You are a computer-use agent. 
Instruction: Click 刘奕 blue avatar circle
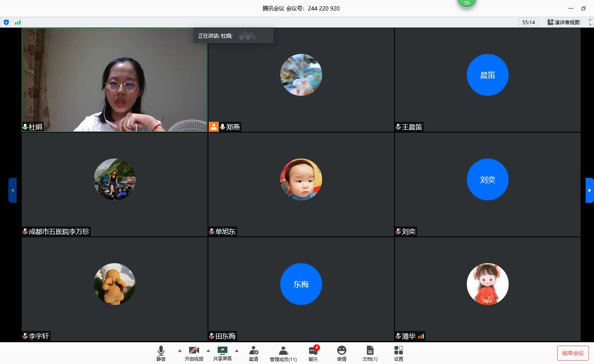(x=488, y=179)
